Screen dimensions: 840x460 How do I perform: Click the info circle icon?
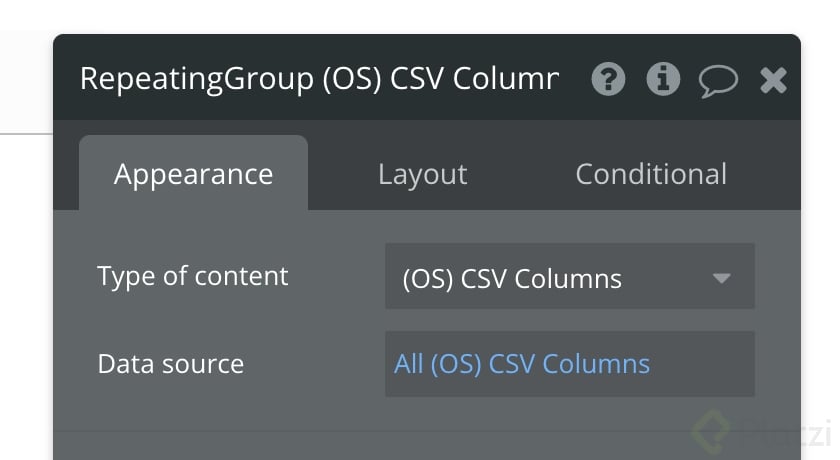pyautogui.click(x=663, y=79)
